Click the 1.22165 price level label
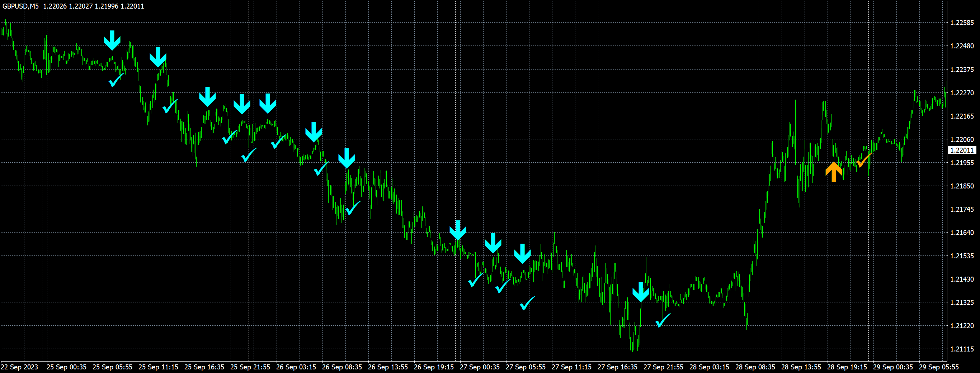This screenshot has height=373, width=980. click(962, 116)
